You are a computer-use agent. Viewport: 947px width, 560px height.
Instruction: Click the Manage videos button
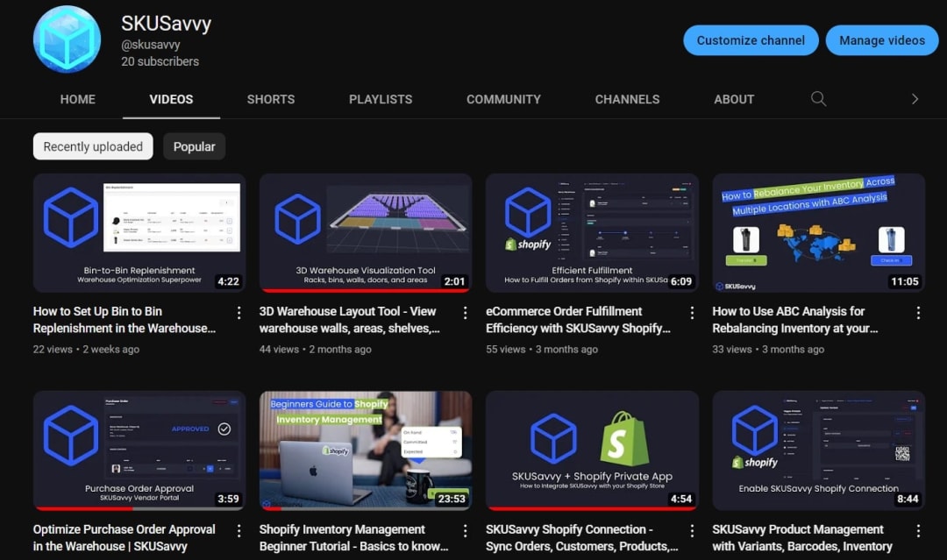[882, 40]
